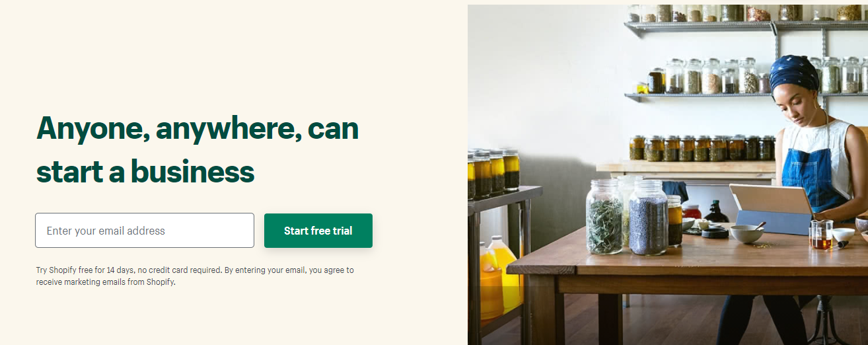Click the small glass beaker of amber liquid
868x345 pixels.
pyautogui.click(x=821, y=235)
